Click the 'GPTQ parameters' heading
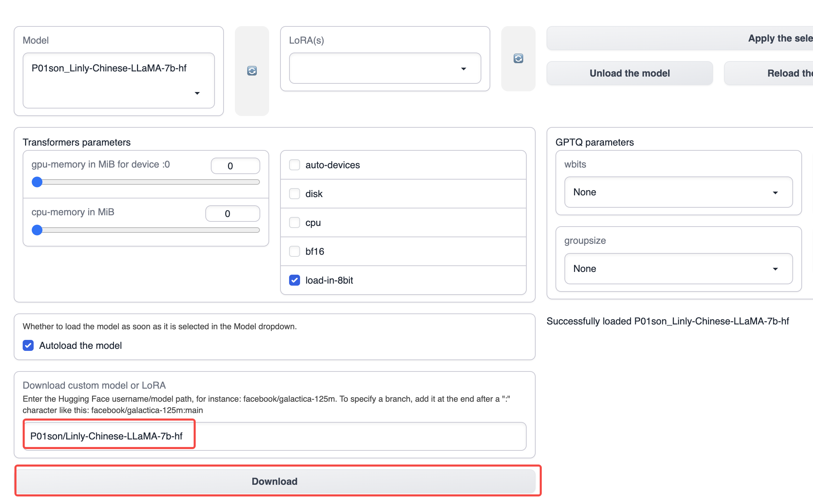The width and height of the screenshot is (813, 504). [x=595, y=142]
